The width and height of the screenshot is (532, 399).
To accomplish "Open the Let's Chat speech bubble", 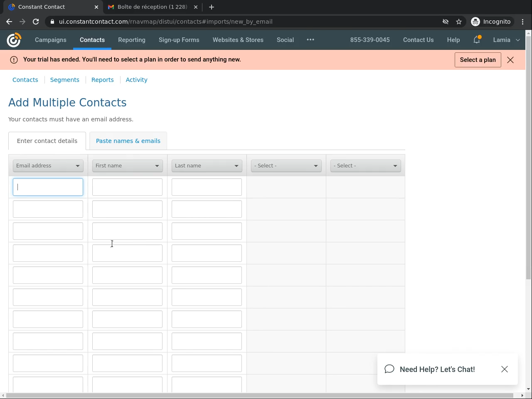I will coord(389,369).
